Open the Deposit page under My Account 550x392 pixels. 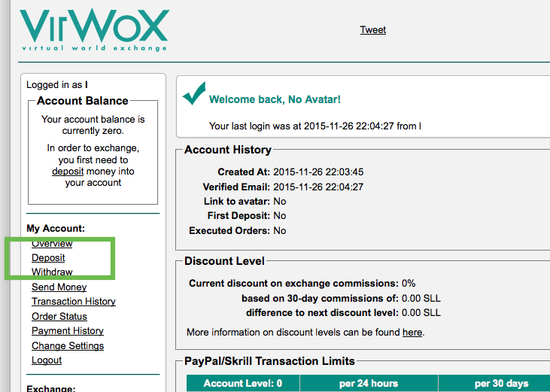[x=48, y=258]
